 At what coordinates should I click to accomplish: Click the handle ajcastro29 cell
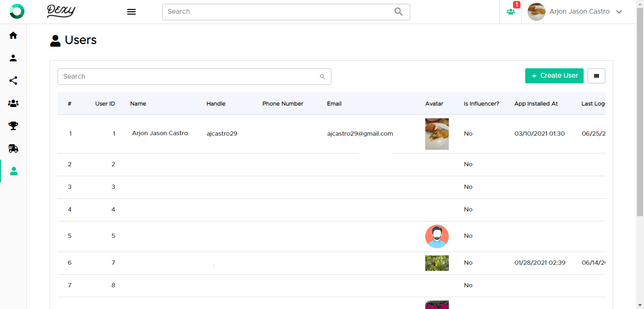pyautogui.click(x=222, y=134)
